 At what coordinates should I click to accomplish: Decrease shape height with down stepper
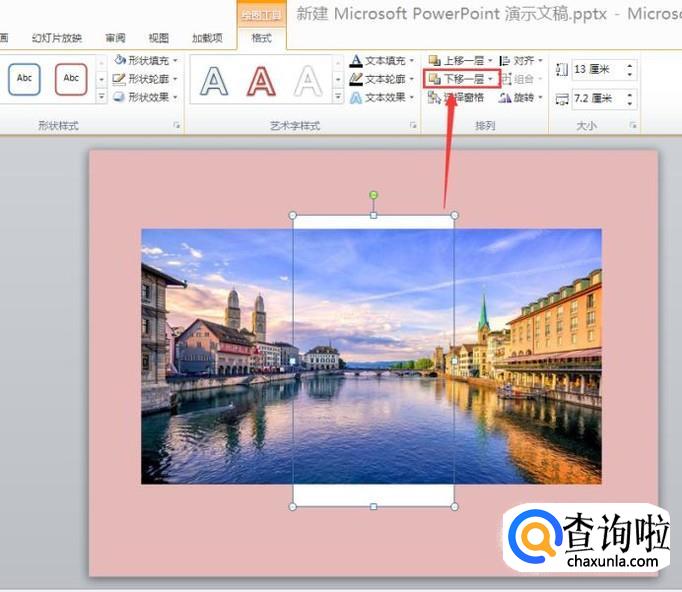pos(630,74)
